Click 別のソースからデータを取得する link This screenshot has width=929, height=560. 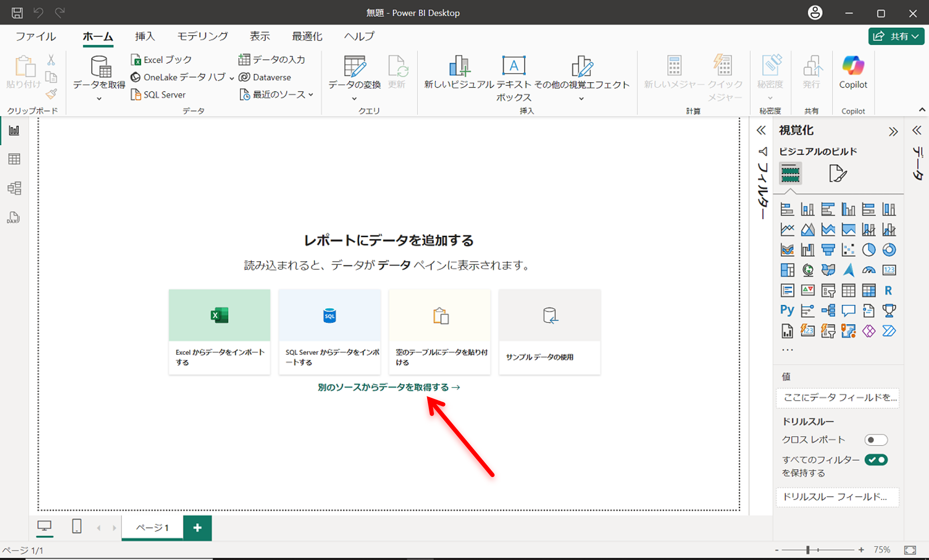tap(389, 387)
